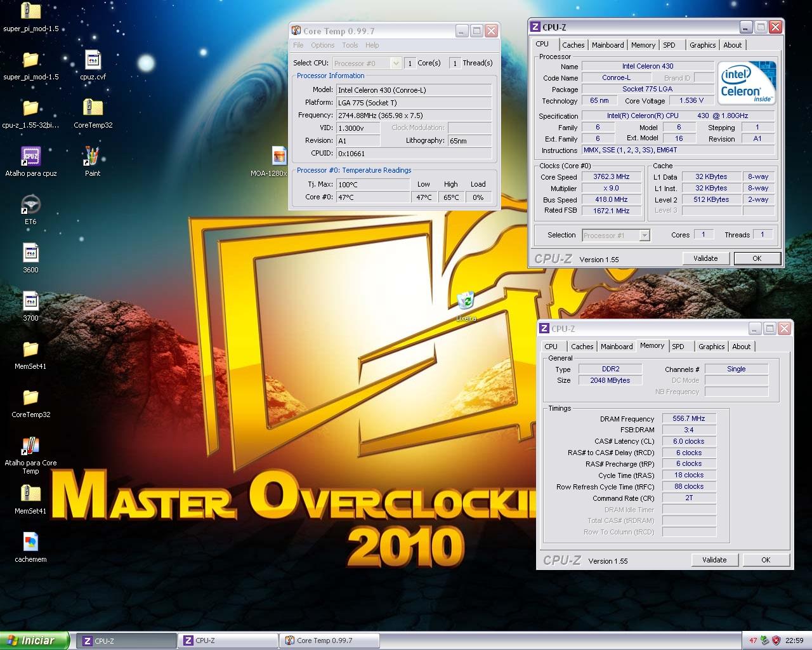Screen dimensions: 812x650
Task: Open the CoreTemp32 zip archive icon
Action: pos(93,108)
